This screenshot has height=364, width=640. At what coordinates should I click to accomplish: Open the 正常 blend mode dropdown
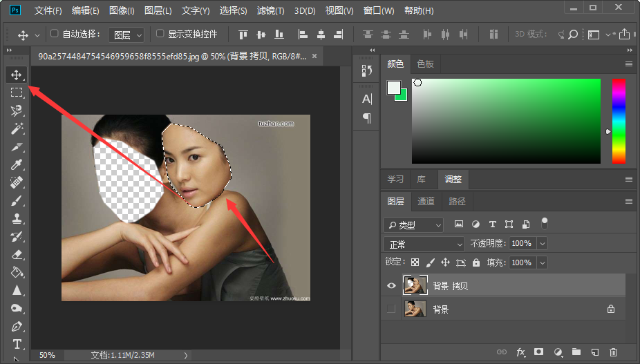pyautogui.click(x=424, y=244)
